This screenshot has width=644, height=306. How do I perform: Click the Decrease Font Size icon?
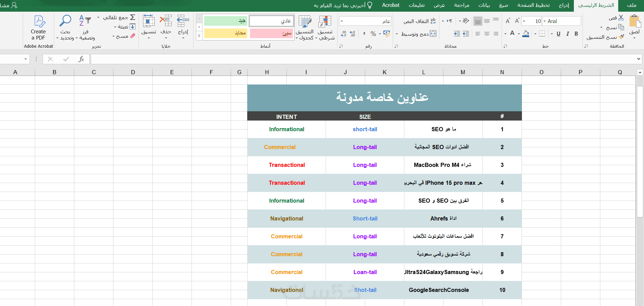pos(508,21)
